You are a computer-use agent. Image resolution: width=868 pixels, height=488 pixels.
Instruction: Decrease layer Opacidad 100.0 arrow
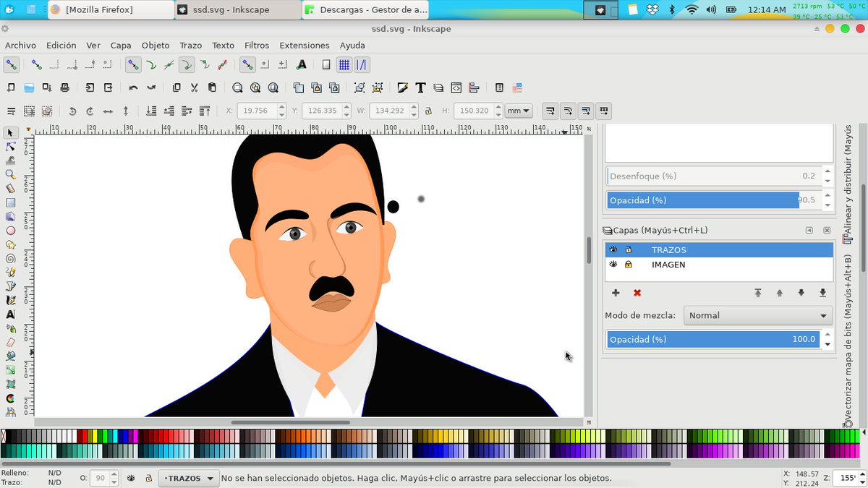(x=827, y=343)
